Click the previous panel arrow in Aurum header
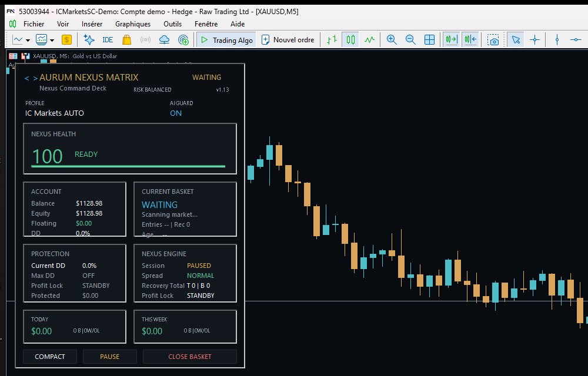The width and height of the screenshot is (588, 376). (26, 78)
